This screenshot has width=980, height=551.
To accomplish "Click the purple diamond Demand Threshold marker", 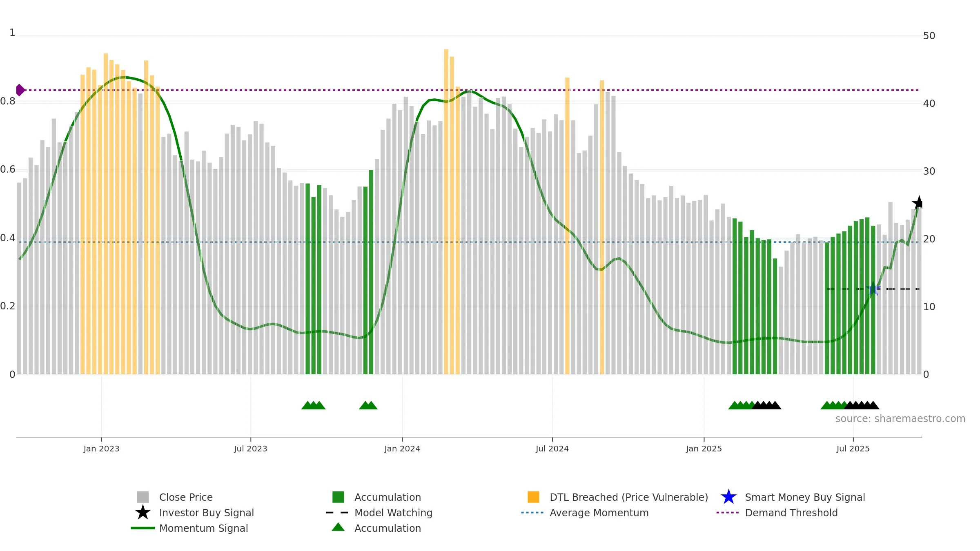I will 20,90.
